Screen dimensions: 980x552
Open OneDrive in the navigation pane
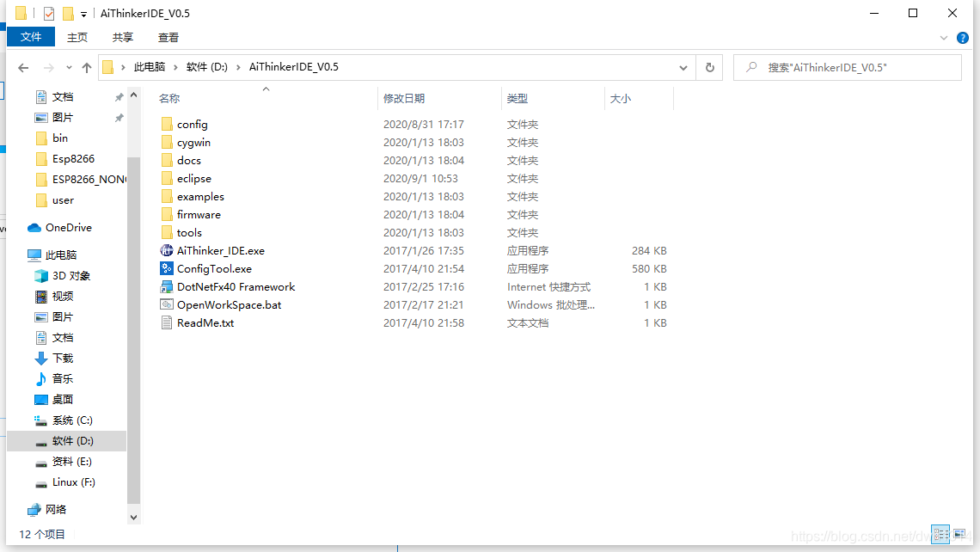tap(60, 228)
